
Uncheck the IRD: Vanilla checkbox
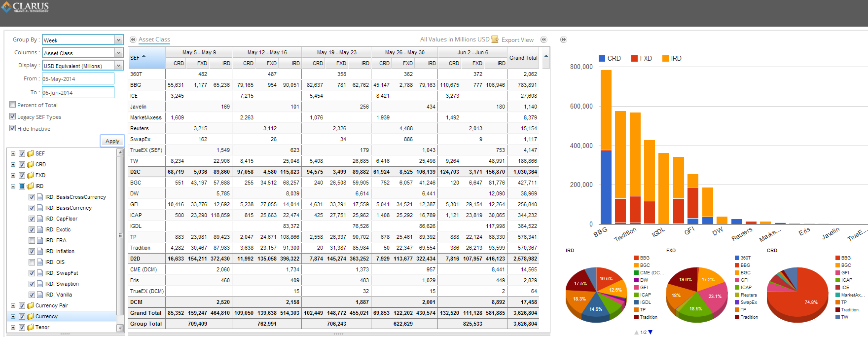point(32,295)
